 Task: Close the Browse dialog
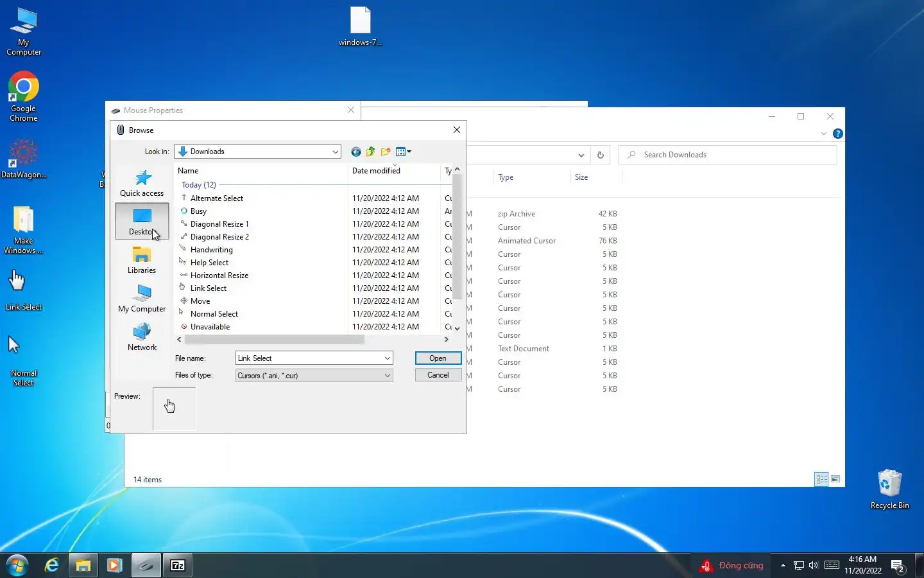457,130
